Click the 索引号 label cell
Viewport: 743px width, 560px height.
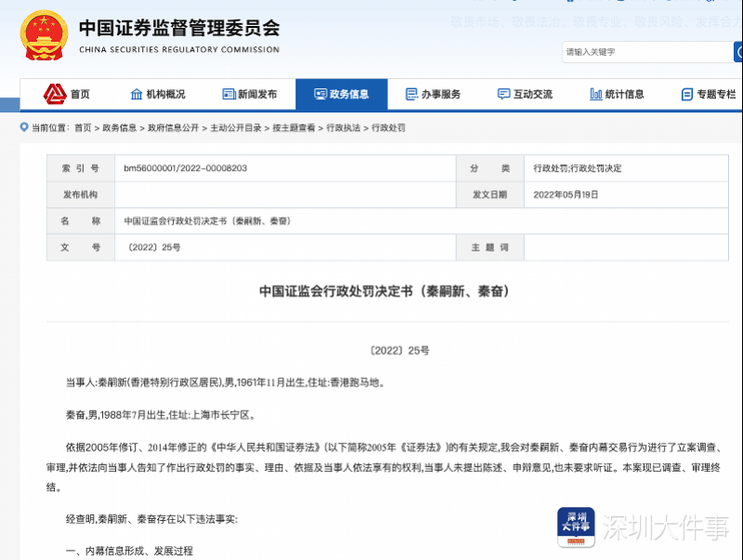click(81, 168)
